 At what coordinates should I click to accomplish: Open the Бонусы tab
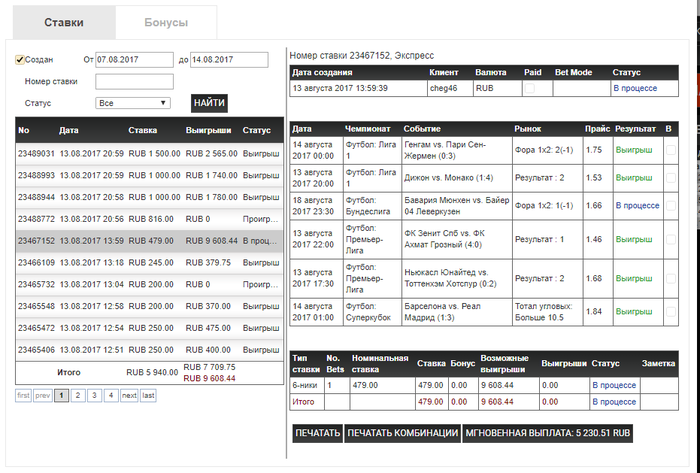coord(166,22)
